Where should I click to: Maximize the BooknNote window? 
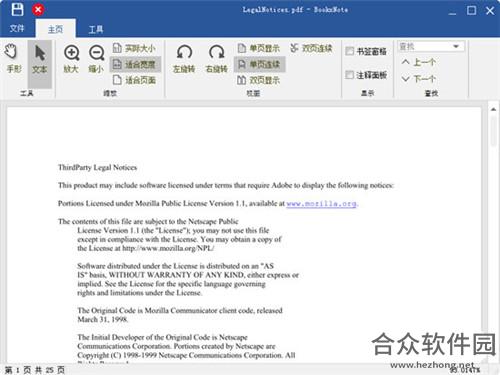tap(471, 11)
